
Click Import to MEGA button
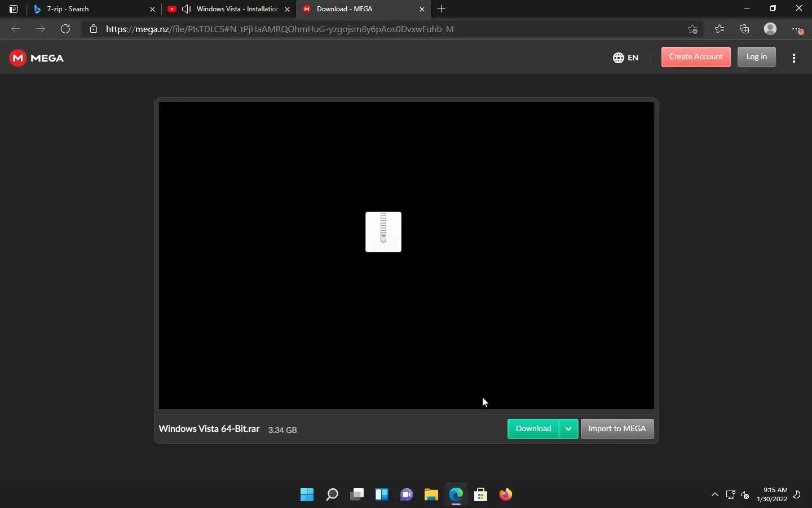point(617,429)
